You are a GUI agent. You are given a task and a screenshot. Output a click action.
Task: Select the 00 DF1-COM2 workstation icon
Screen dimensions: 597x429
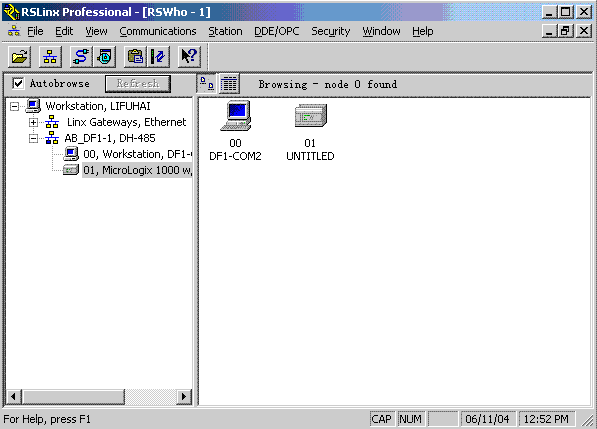coord(236,116)
